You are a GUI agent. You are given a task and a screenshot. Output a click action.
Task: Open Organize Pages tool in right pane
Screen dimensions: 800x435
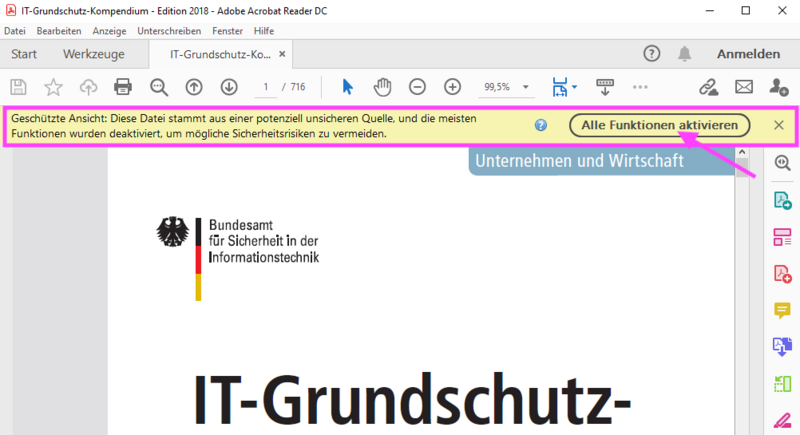pos(783,383)
